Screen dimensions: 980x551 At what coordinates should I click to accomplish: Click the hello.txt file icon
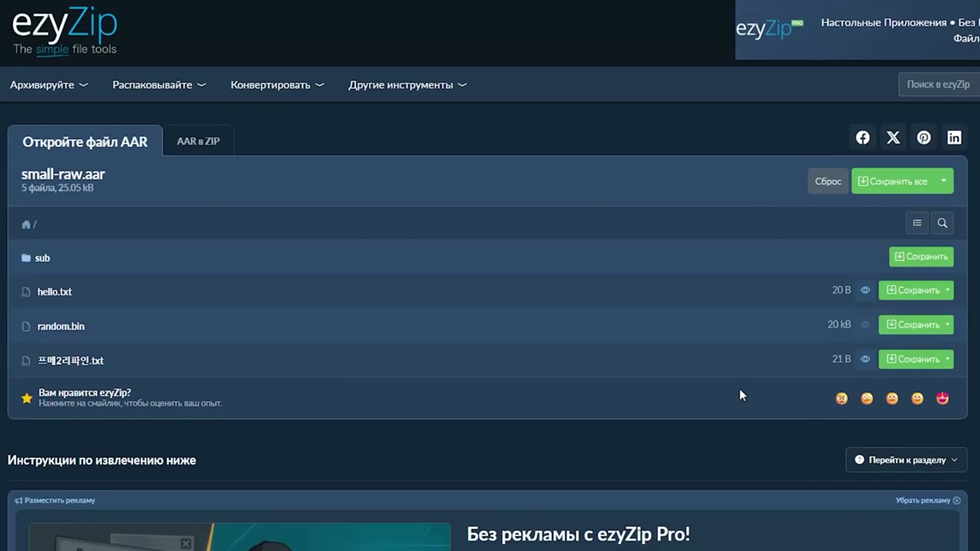click(x=26, y=292)
